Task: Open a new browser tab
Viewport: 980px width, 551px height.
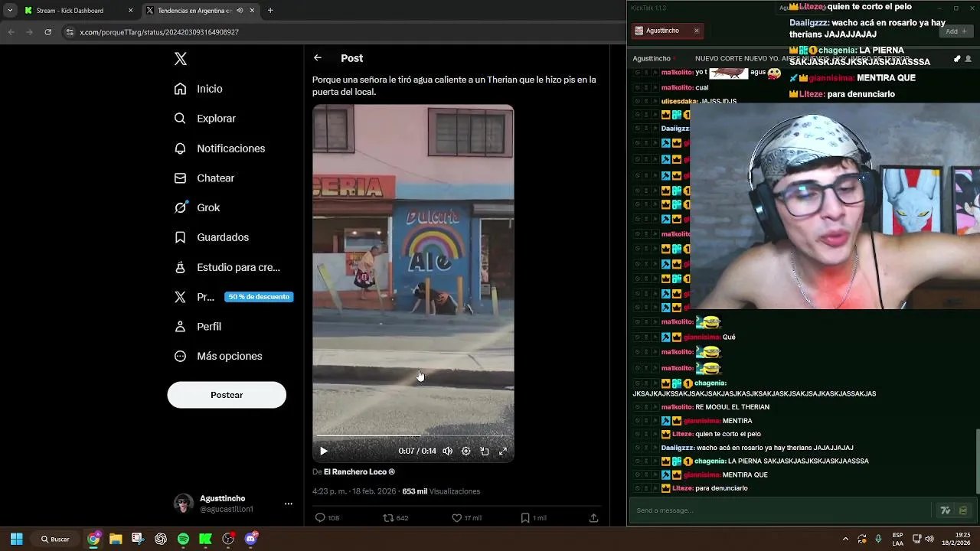Action: 270,11
